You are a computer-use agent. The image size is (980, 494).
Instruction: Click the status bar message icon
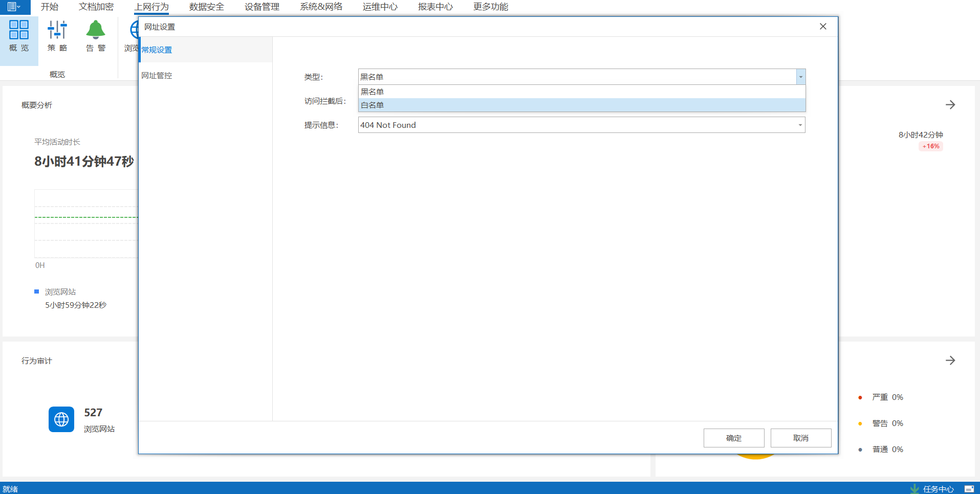point(969,489)
